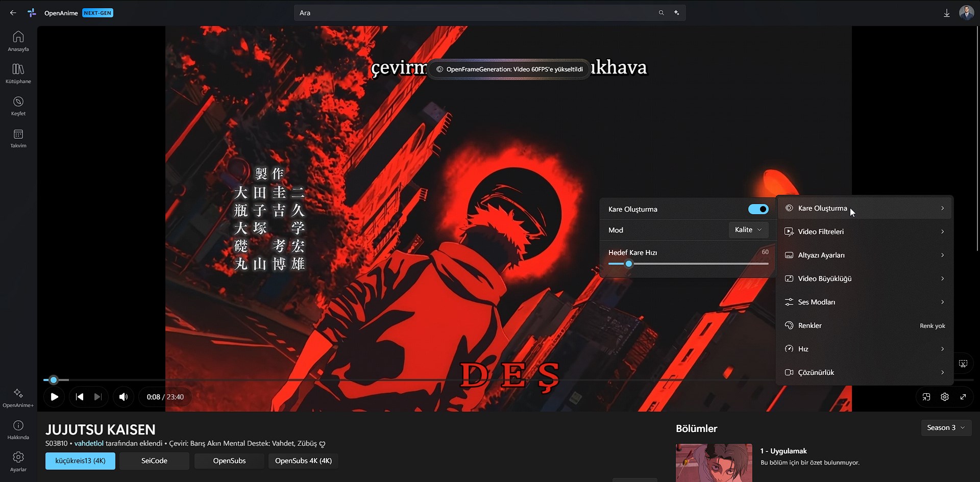980x482 pixels.
Task: Close the player settings gear menu
Action: click(945, 397)
